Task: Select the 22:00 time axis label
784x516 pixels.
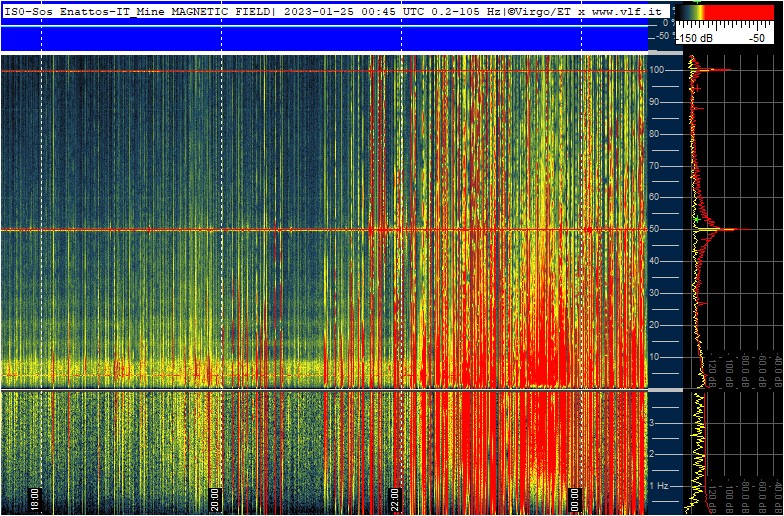Action: [x=395, y=495]
